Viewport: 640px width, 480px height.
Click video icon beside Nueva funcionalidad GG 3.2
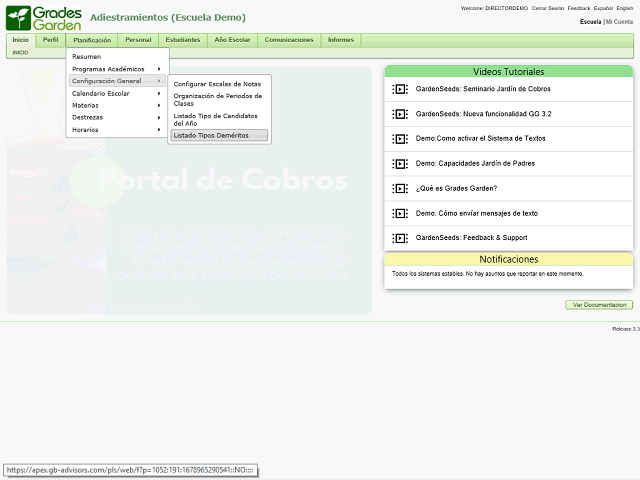point(400,114)
